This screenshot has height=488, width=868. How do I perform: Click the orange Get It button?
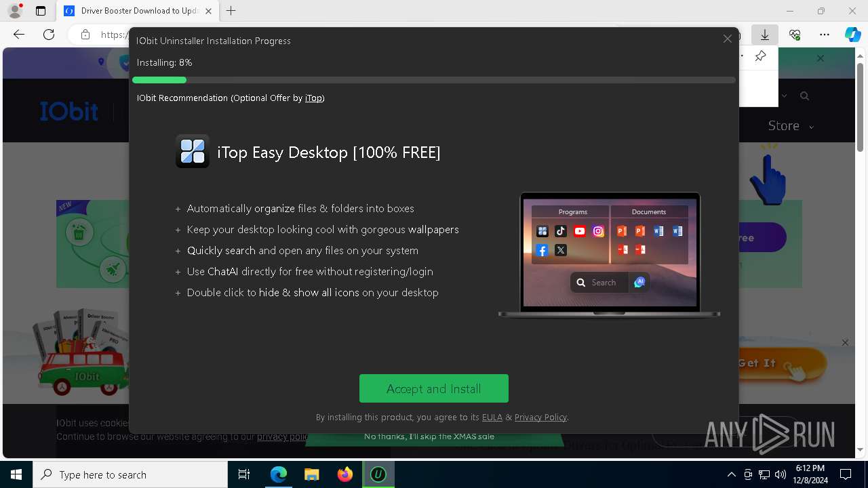[x=781, y=364]
